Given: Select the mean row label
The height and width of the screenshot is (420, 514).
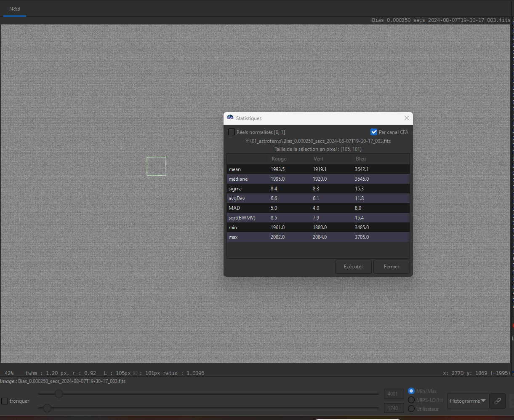Looking at the screenshot, I should click(x=235, y=169).
